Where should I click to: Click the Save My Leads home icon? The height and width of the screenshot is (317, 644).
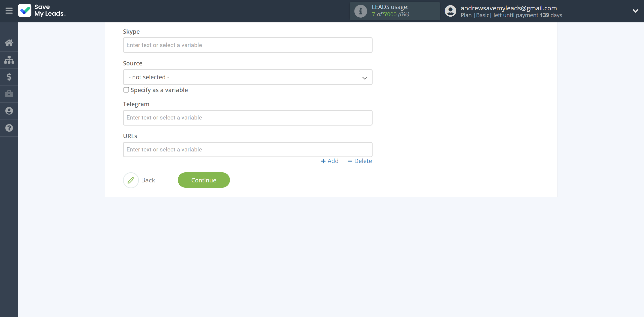point(10,42)
